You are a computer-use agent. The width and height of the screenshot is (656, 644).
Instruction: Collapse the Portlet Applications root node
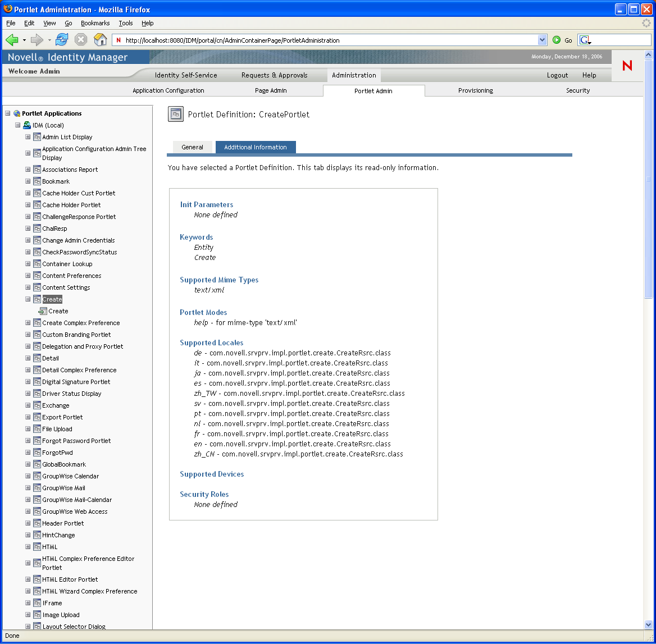[7, 113]
